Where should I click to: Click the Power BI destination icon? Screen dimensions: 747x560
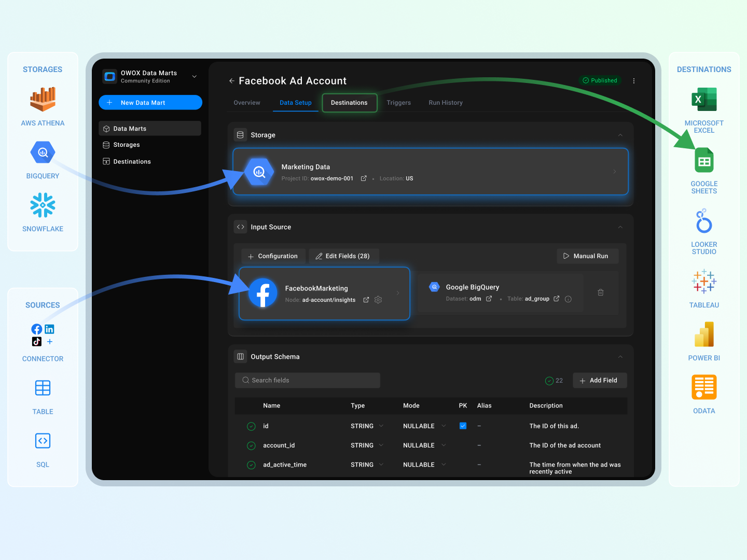pos(703,335)
